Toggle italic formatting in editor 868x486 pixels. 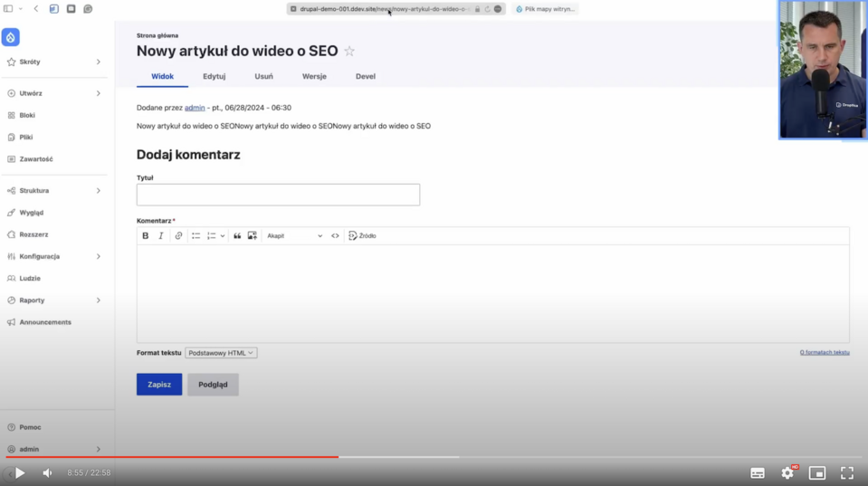[x=161, y=236]
